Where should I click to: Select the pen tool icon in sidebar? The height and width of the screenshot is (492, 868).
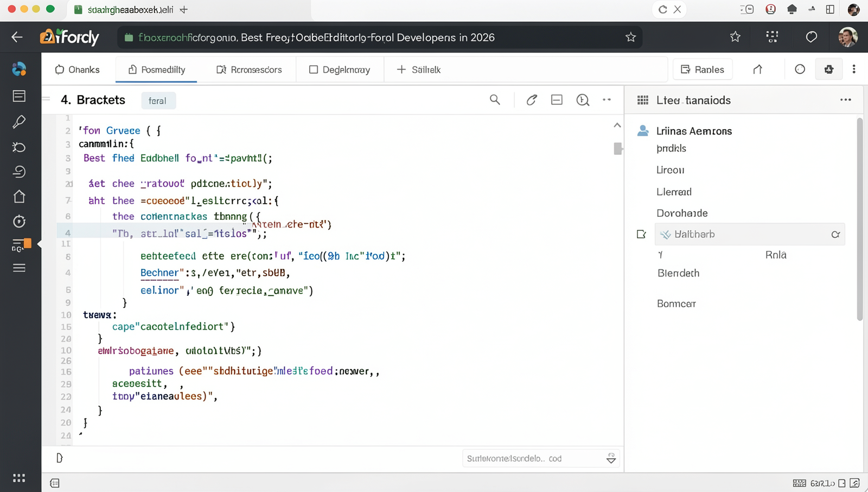[19, 122]
